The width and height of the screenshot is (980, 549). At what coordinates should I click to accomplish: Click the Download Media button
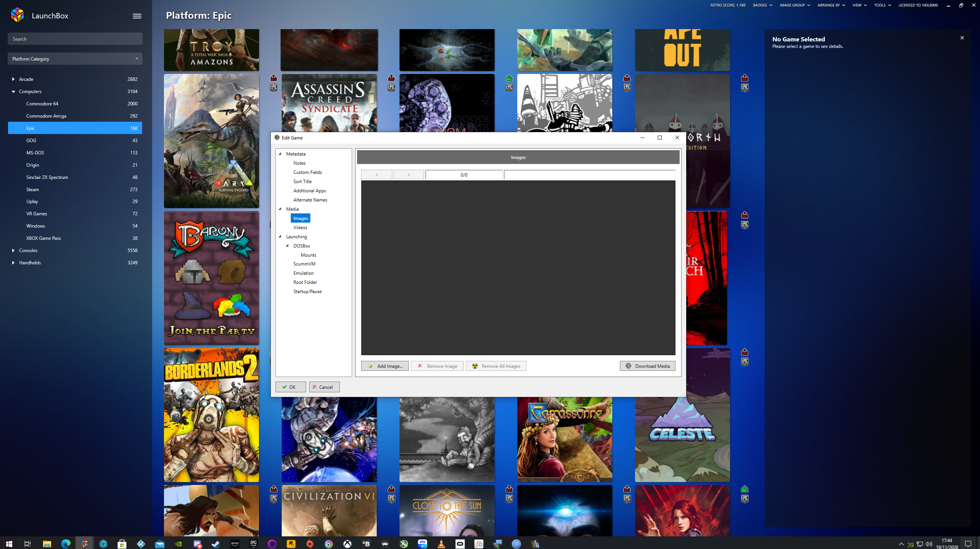pyautogui.click(x=647, y=366)
